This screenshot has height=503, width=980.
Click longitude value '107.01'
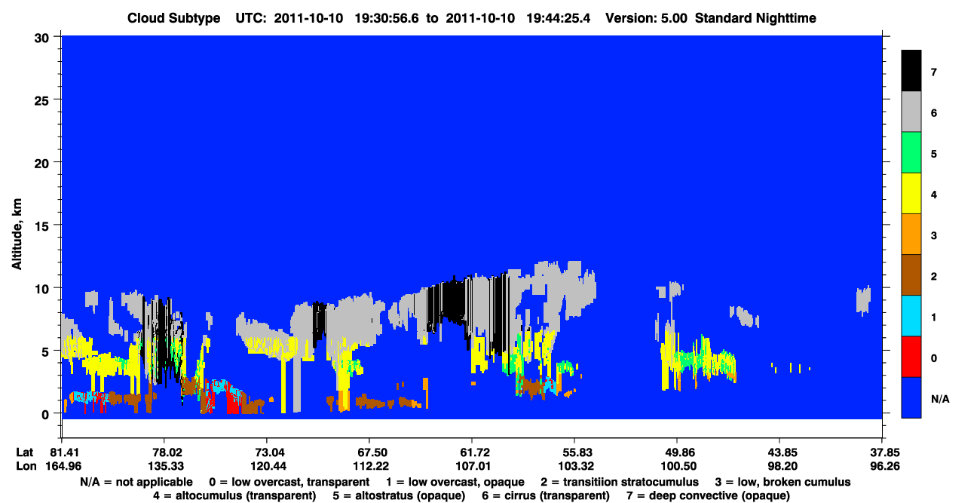[472, 466]
